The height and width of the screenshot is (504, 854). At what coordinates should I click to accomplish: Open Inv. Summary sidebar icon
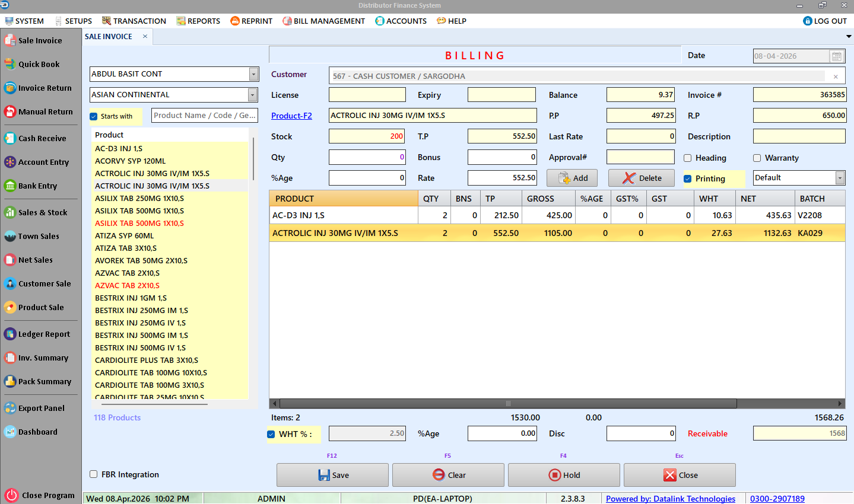click(9, 358)
